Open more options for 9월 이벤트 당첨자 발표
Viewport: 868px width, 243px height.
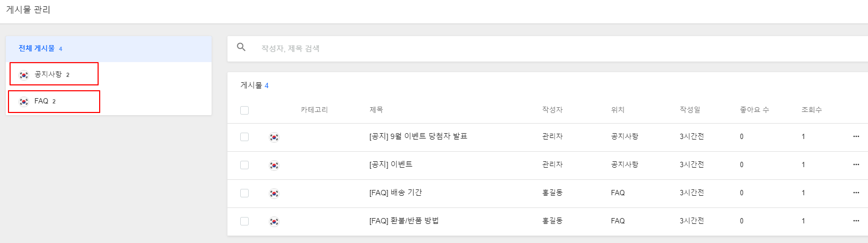856,136
